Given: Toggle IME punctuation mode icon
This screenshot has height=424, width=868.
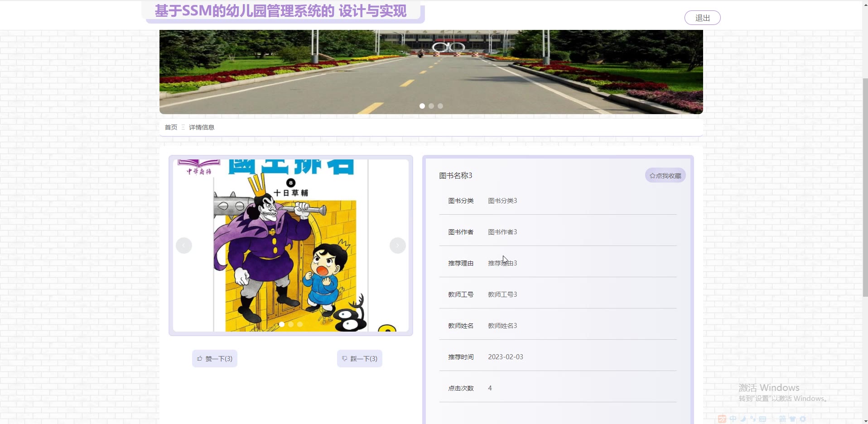Looking at the screenshot, I should tap(753, 419).
